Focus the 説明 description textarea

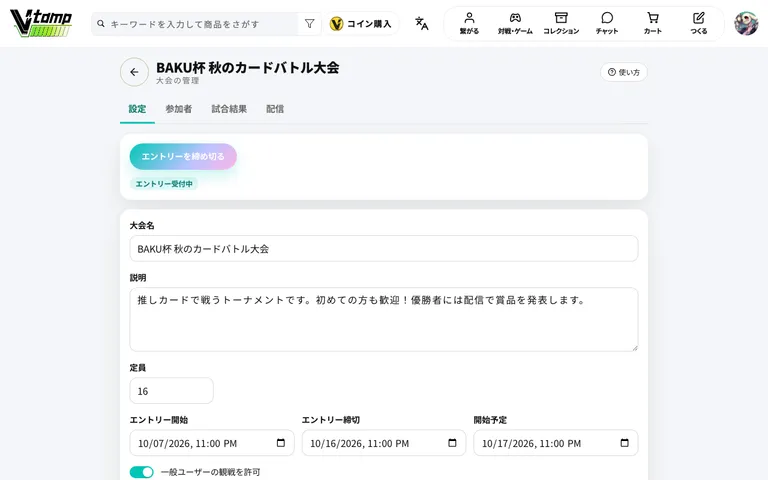point(384,319)
